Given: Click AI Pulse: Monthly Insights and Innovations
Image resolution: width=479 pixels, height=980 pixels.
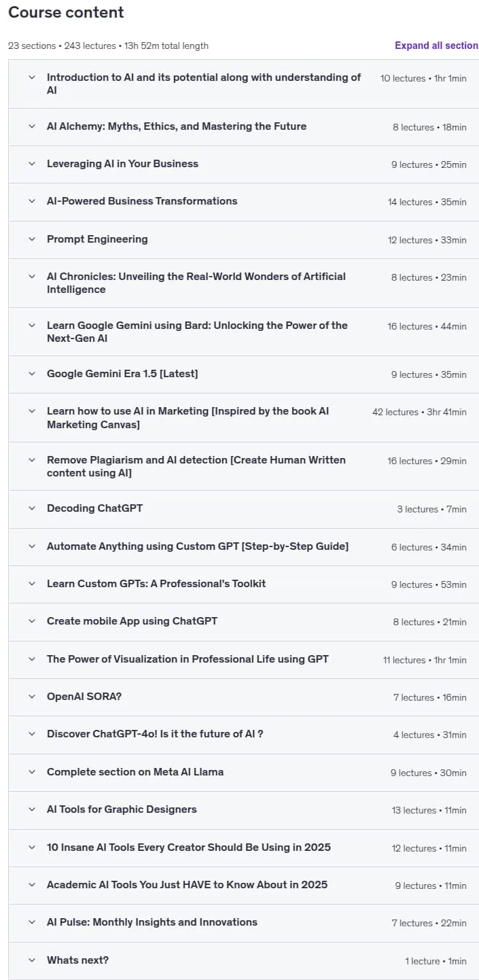Looking at the screenshot, I should [152, 922].
